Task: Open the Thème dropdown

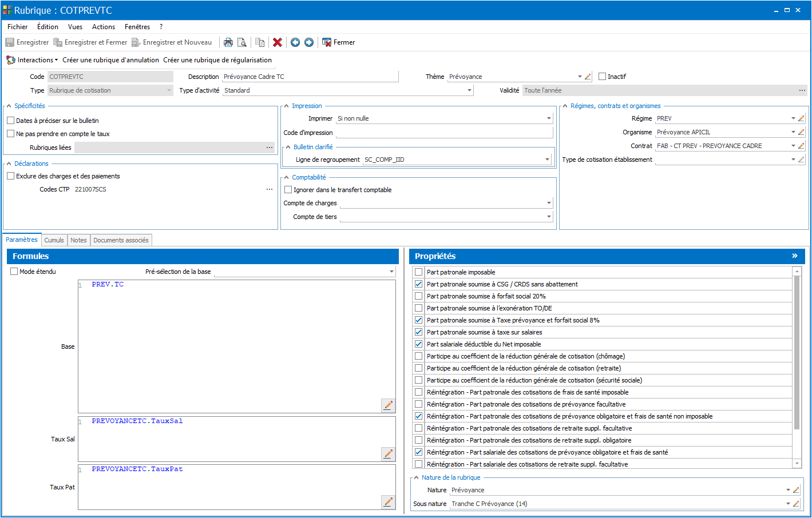Action: [x=580, y=77]
